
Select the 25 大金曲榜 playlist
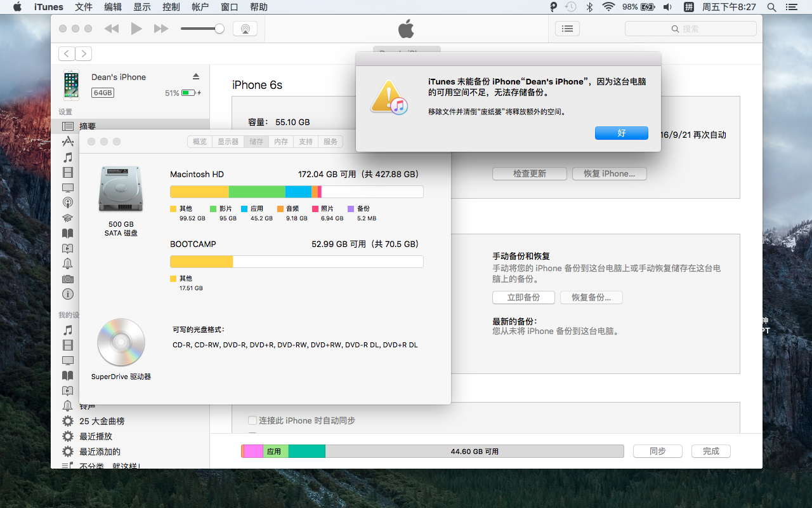point(101,421)
